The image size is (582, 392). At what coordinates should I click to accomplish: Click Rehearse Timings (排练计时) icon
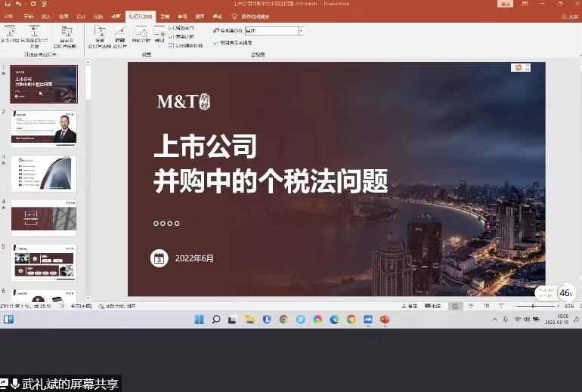point(141,35)
